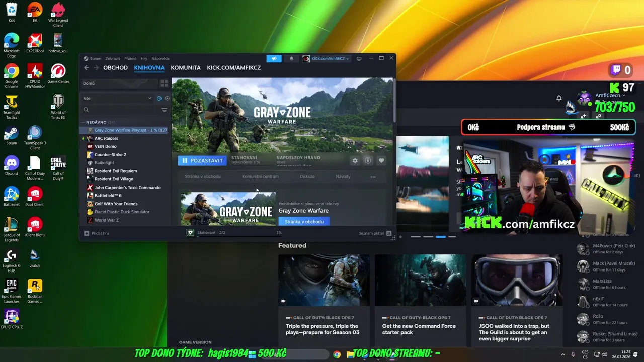Add game to favorites heart icon
Image resolution: width=644 pixels, height=362 pixels.
[x=381, y=160]
